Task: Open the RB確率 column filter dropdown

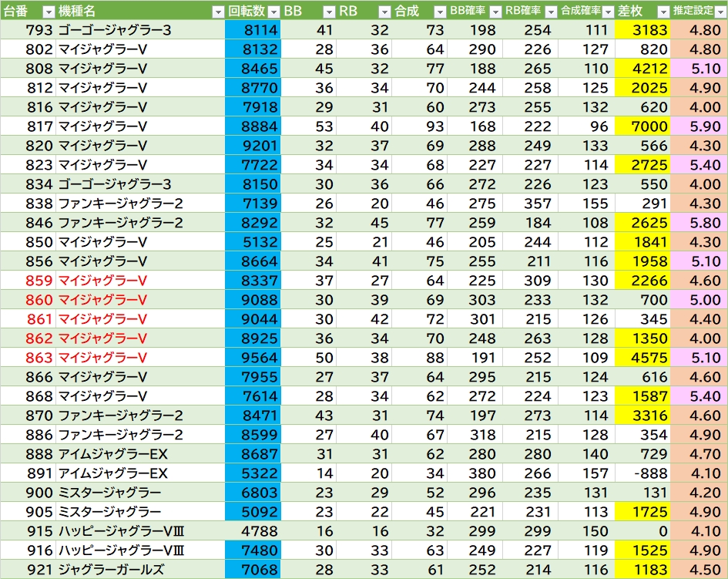Action: 551,12
